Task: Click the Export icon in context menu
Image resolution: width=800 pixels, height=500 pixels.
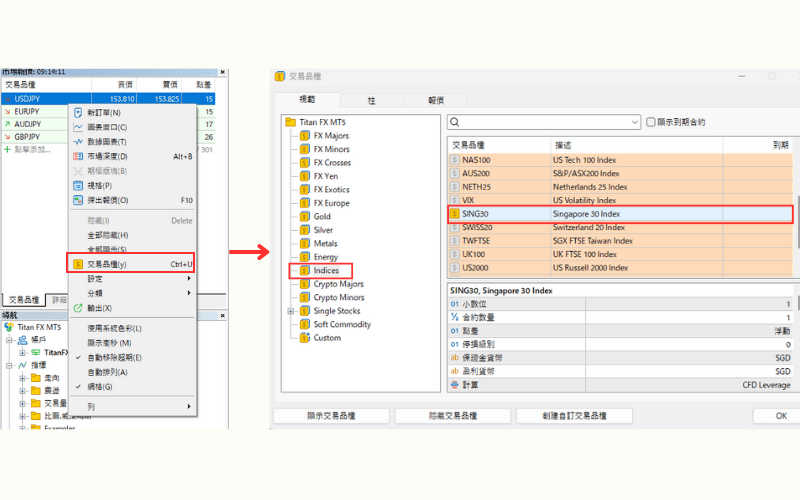Action: (x=78, y=308)
